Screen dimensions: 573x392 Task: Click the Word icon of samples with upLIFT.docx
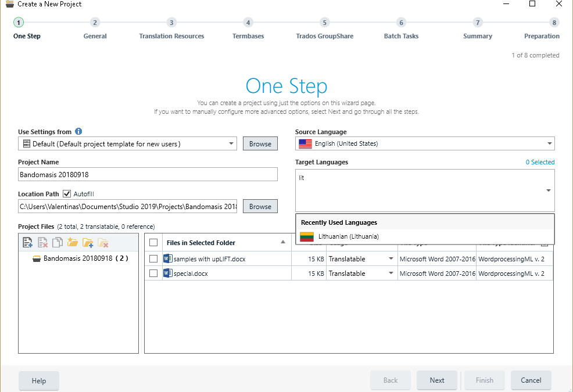(x=168, y=258)
